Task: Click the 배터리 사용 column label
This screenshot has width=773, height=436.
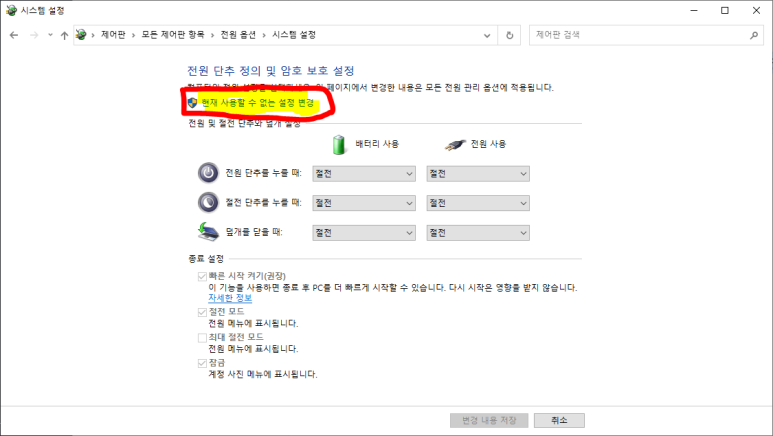Action: pyautogui.click(x=377, y=144)
